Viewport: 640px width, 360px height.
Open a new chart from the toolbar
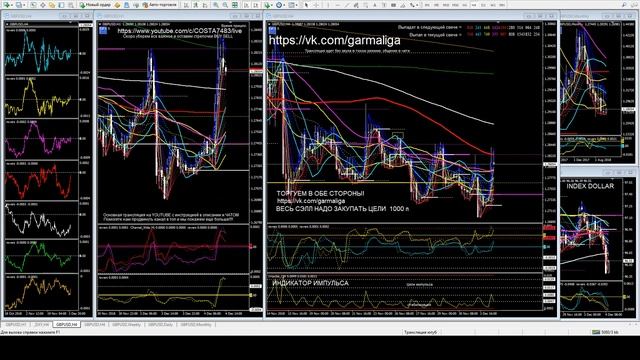tap(6, 5)
